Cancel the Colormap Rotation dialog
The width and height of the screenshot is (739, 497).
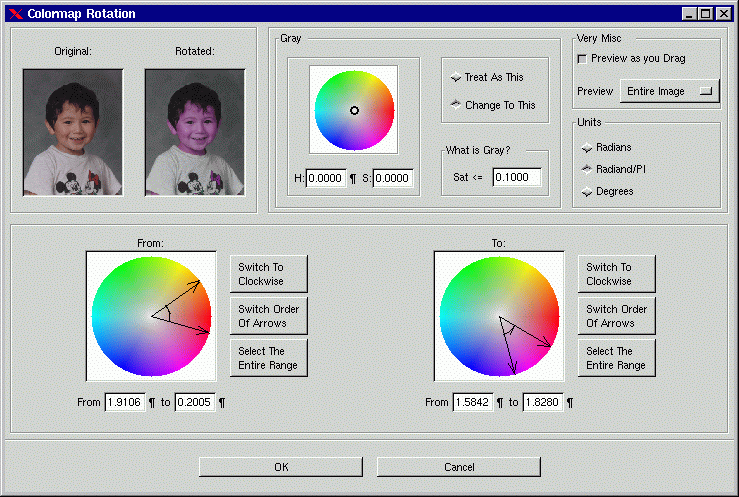point(458,467)
